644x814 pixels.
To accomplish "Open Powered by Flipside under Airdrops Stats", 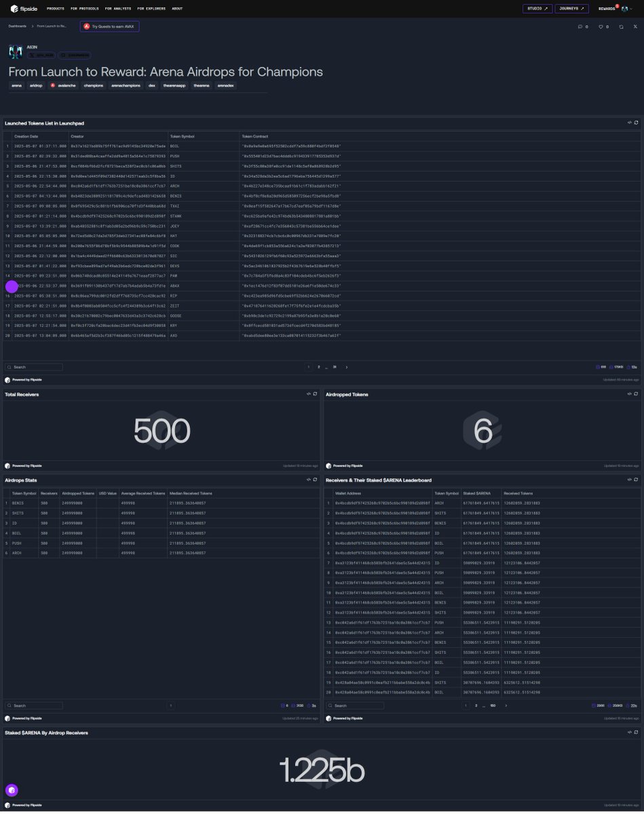I will point(24,718).
